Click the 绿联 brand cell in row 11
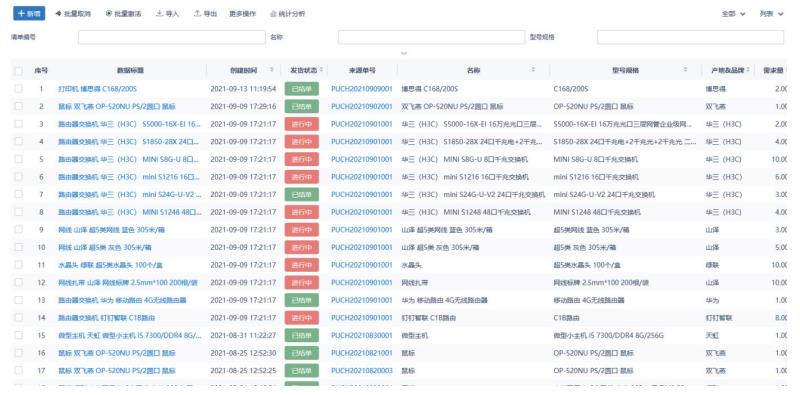Image resolution: width=800 pixels, height=395 pixels. tap(712, 265)
